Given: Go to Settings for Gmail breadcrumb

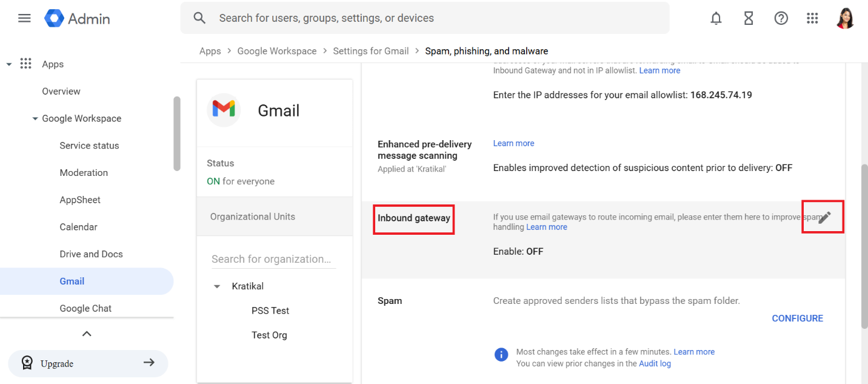Looking at the screenshot, I should pos(371,51).
